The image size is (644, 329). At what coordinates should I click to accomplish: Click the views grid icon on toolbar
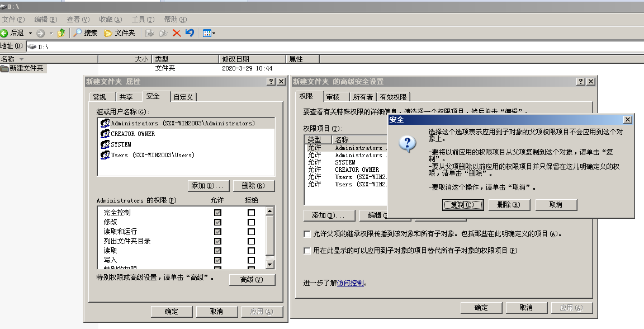tap(207, 32)
